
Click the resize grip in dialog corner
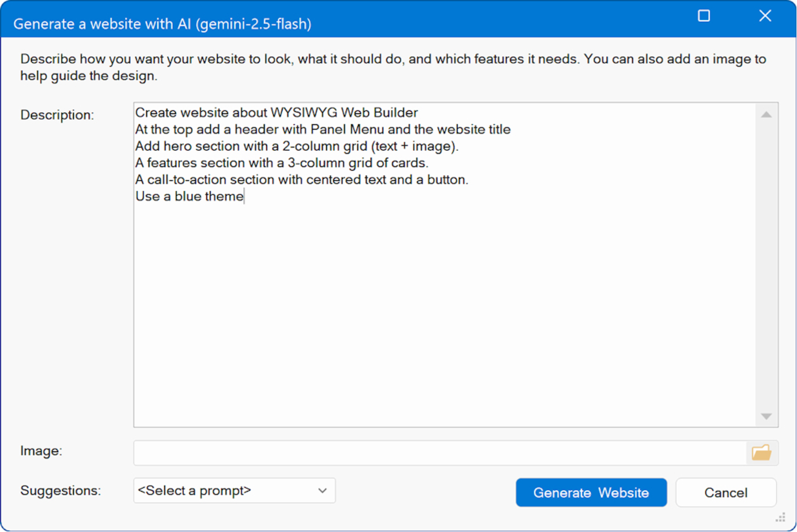pyautogui.click(x=781, y=518)
